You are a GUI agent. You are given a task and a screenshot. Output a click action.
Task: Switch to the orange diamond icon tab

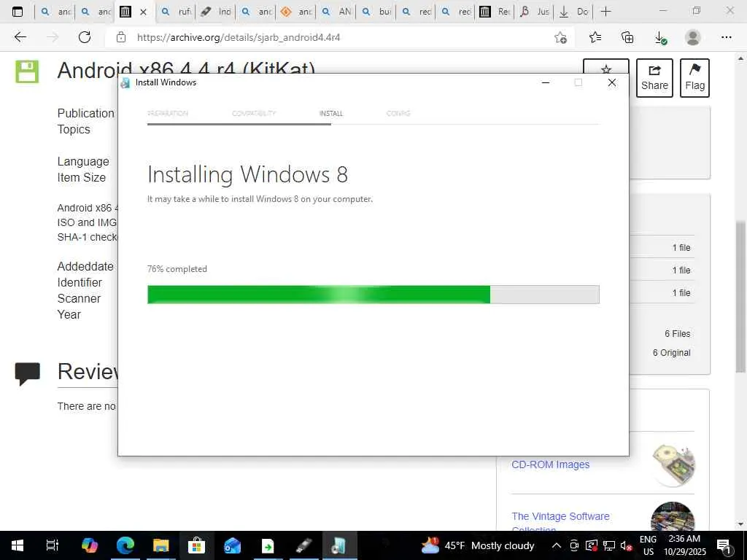click(296, 12)
